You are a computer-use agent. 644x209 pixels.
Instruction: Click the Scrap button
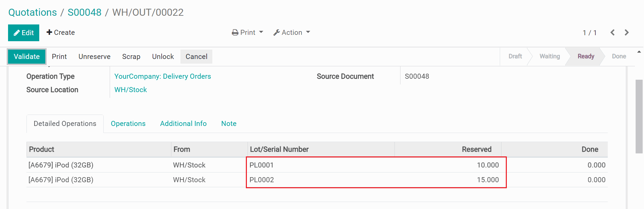[131, 57]
